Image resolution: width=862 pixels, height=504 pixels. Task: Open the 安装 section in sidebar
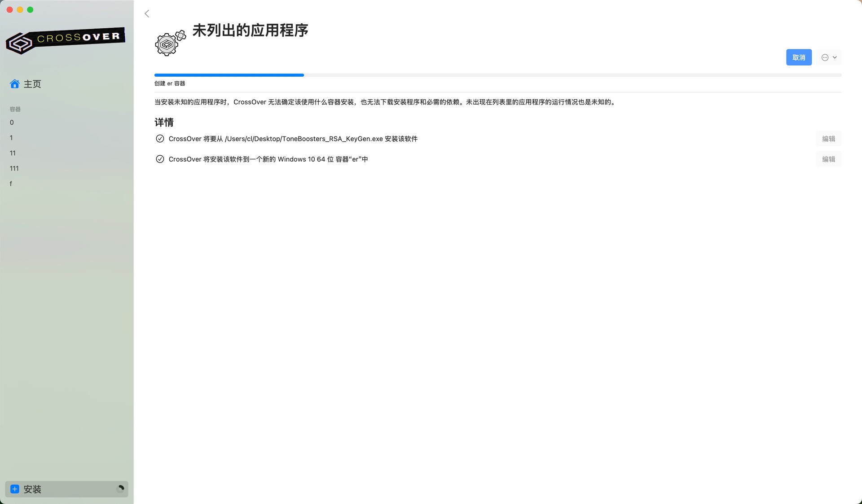click(x=66, y=489)
